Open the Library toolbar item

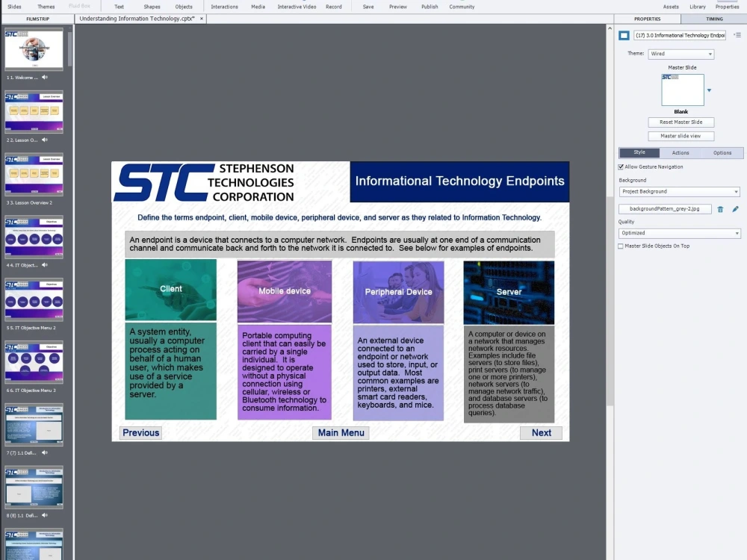(x=698, y=7)
